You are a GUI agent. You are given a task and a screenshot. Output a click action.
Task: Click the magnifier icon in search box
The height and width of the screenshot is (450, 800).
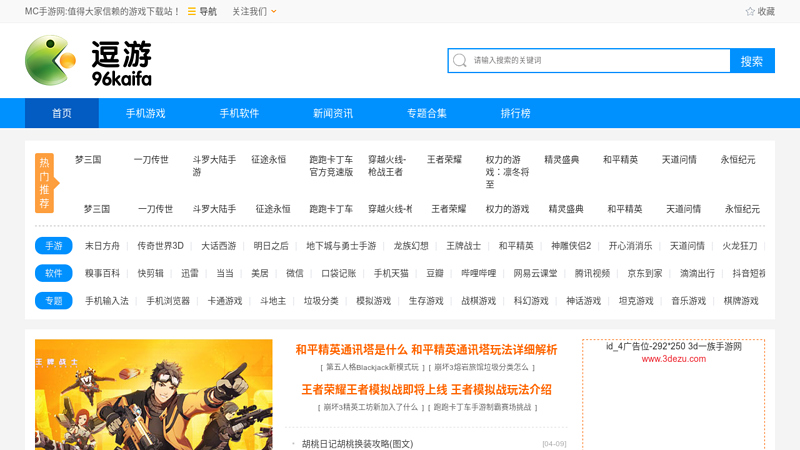(x=460, y=60)
